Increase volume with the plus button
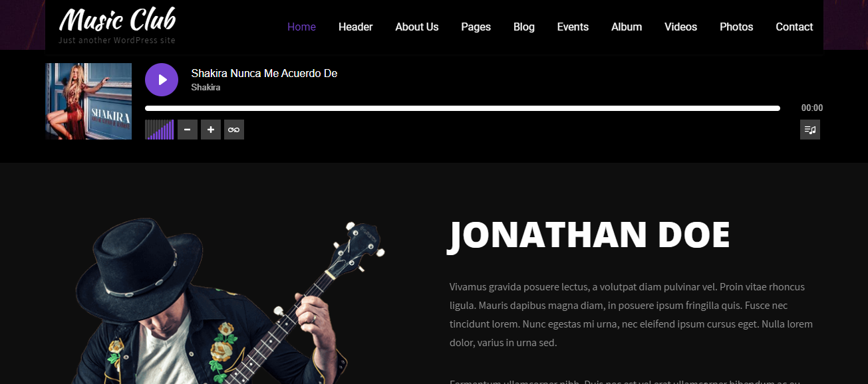The width and height of the screenshot is (868, 384). click(211, 130)
